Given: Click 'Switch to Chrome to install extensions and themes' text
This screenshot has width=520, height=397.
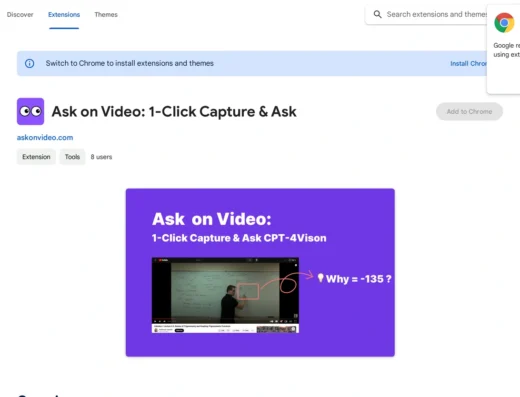Looking at the screenshot, I should coord(130,63).
